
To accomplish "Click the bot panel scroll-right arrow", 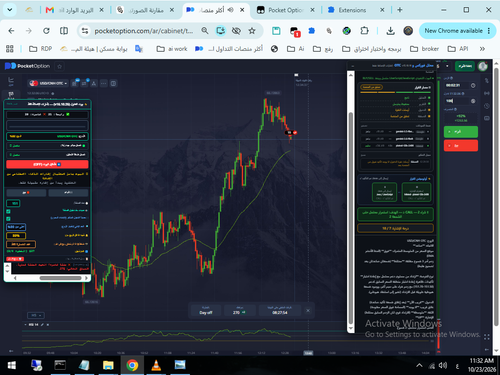I will tap(86, 278).
